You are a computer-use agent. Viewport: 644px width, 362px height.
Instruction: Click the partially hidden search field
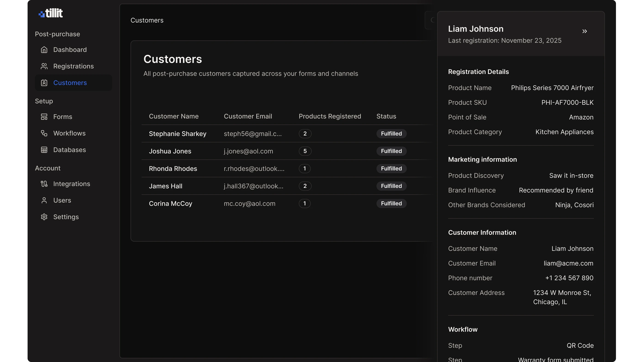coord(431,20)
